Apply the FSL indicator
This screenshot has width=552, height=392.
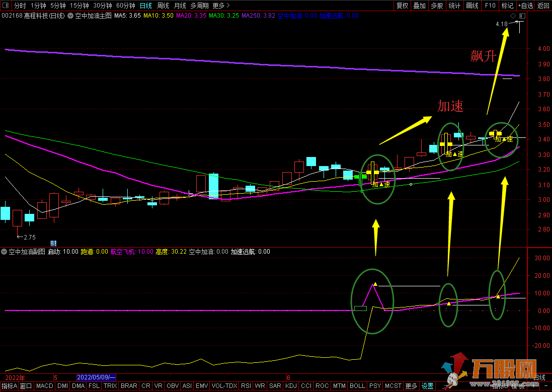(94, 386)
